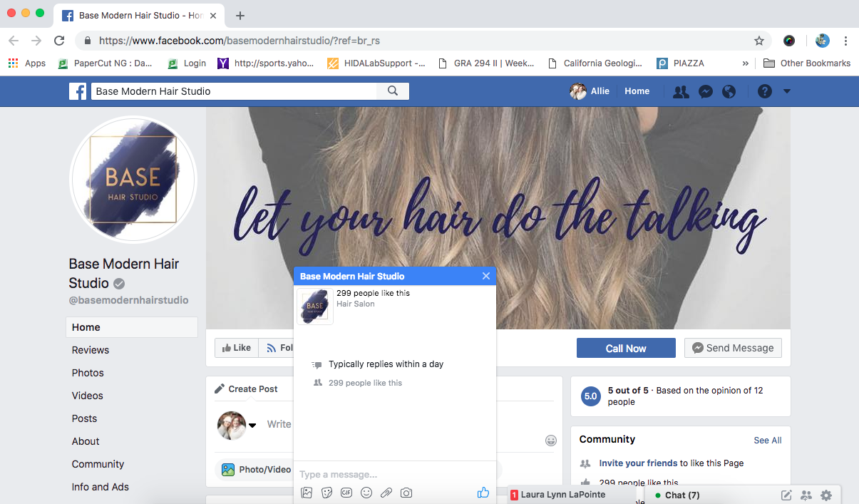The width and height of the screenshot is (859, 504).
Task: Expand the posting identity dropdown arrow
Action: pos(252,425)
